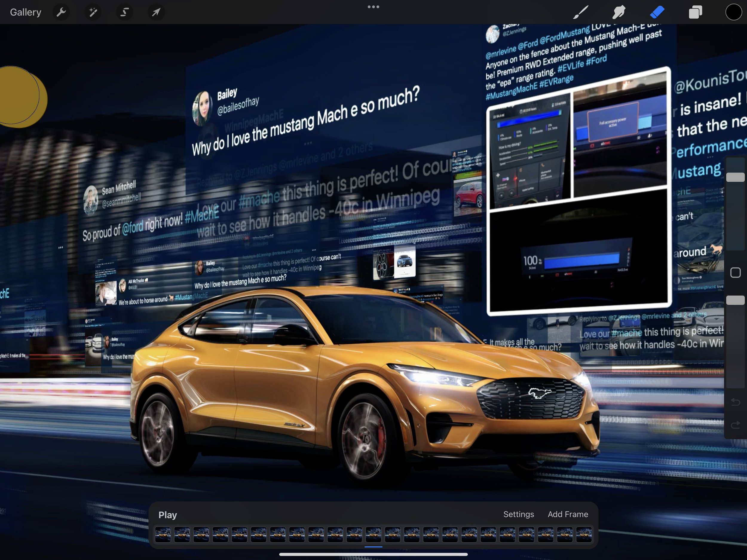The image size is (747, 560).
Task: Activate the Transform arrow tool
Action: pyautogui.click(x=156, y=13)
